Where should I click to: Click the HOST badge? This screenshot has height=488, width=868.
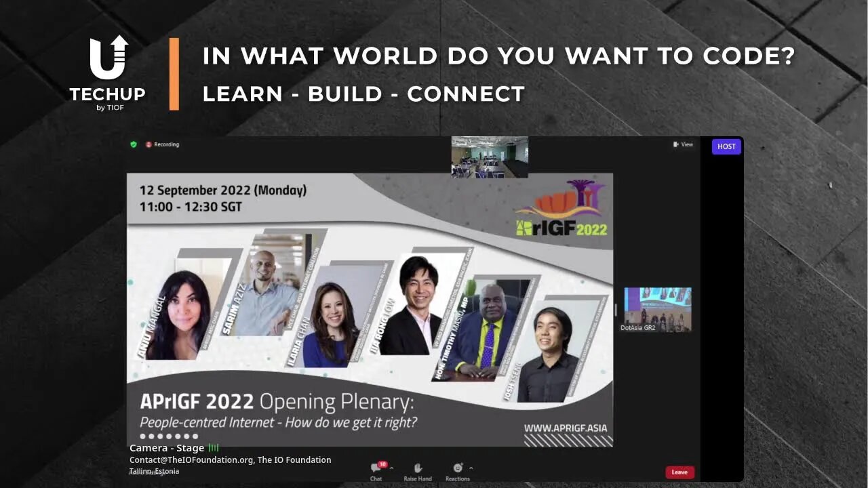coord(726,146)
